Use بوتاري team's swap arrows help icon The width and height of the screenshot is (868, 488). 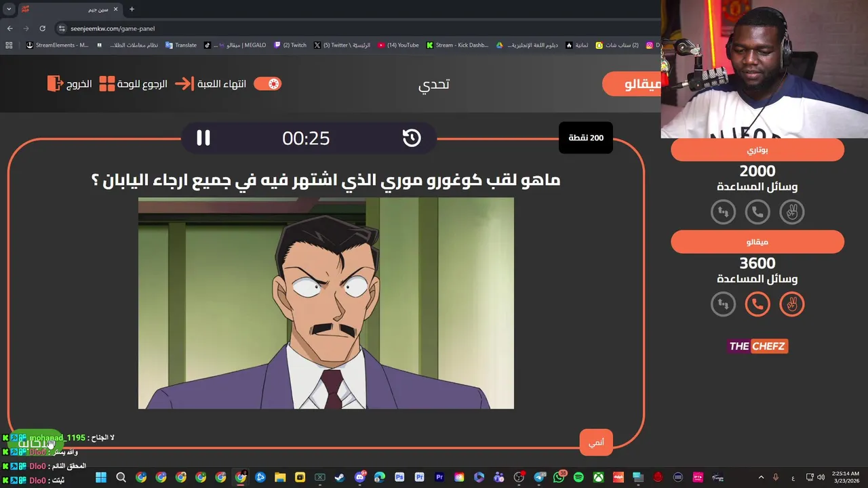coord(724,213)
